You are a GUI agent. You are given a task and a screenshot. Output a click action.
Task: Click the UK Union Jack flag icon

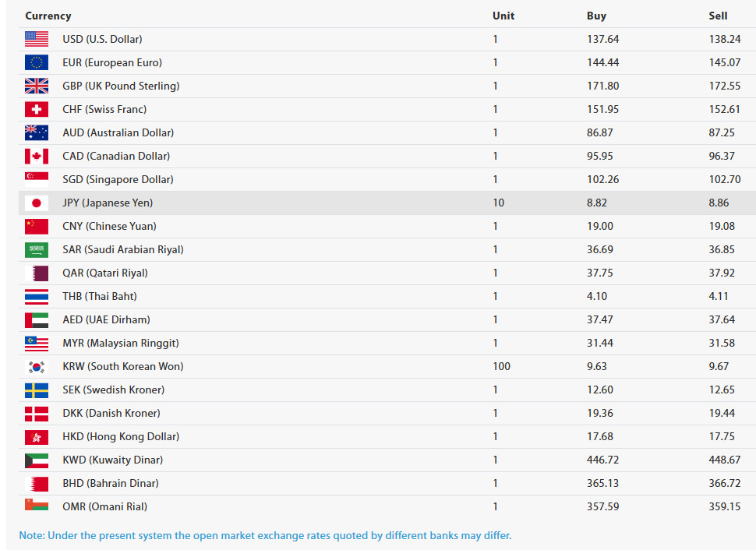click(x=36, y=86)
